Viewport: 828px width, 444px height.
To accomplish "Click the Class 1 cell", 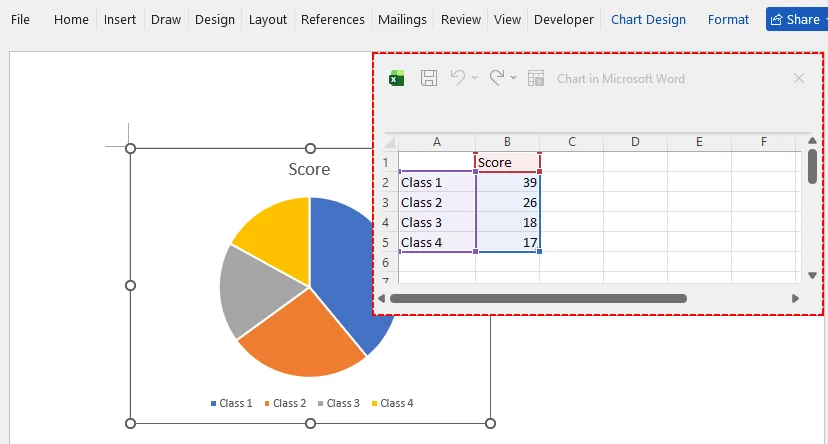I will click(x=437, y=182).
